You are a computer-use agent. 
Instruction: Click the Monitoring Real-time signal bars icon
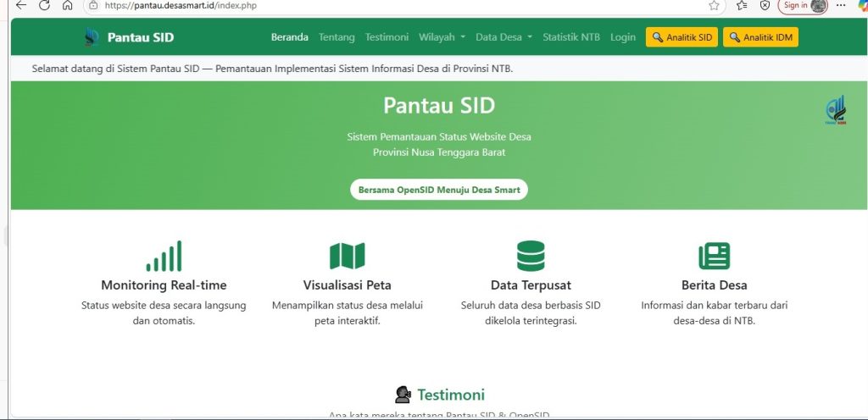164,256
